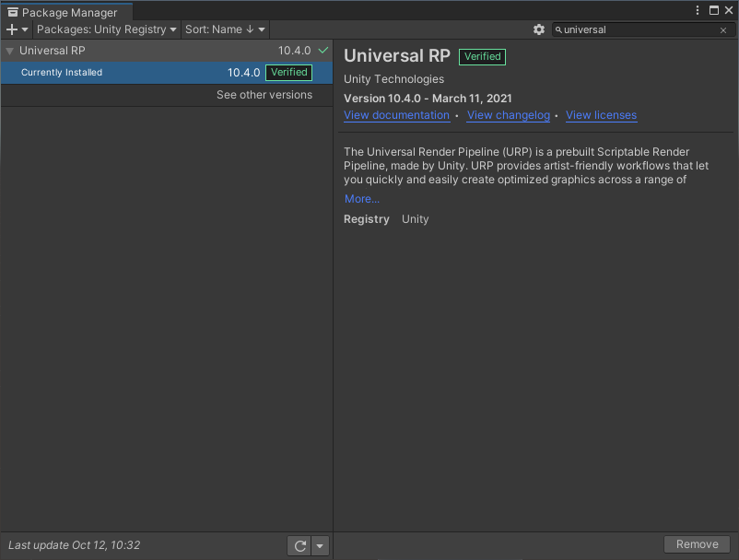Open the refresh options dropdown arrow
Viewport: 739px width, 560px height.
tap(320, 546)
